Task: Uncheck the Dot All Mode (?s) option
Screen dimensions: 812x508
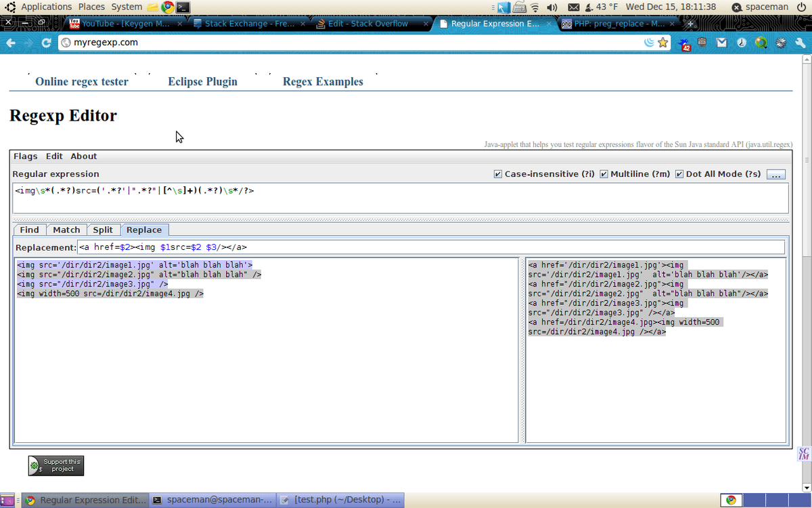Action: (679, 174)
